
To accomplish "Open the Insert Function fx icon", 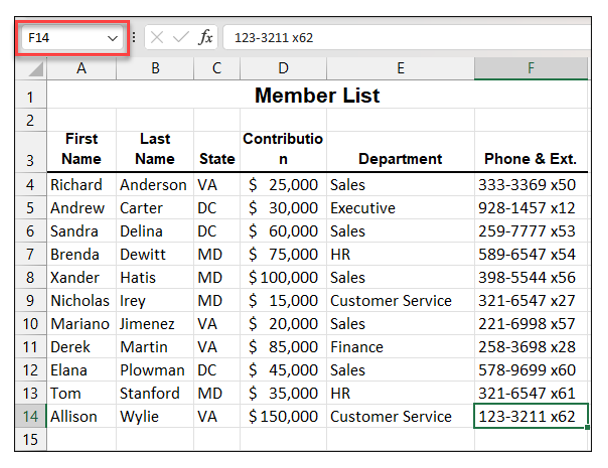I will point(206,38).
